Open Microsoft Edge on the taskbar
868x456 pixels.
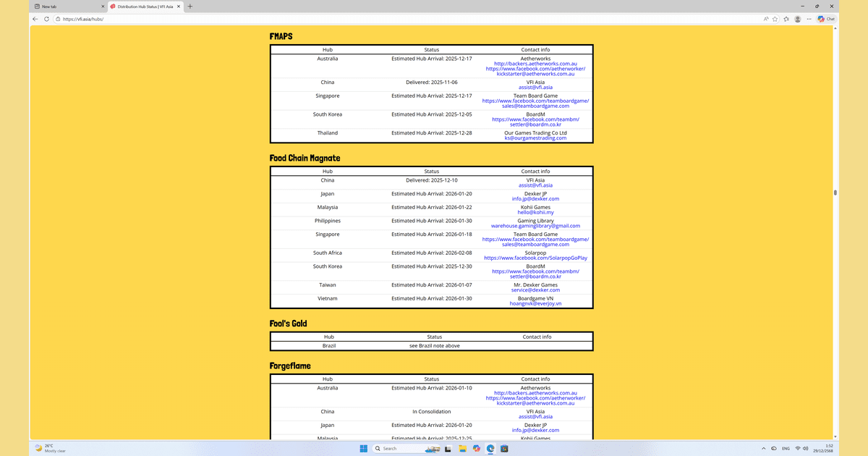(490, 449)
